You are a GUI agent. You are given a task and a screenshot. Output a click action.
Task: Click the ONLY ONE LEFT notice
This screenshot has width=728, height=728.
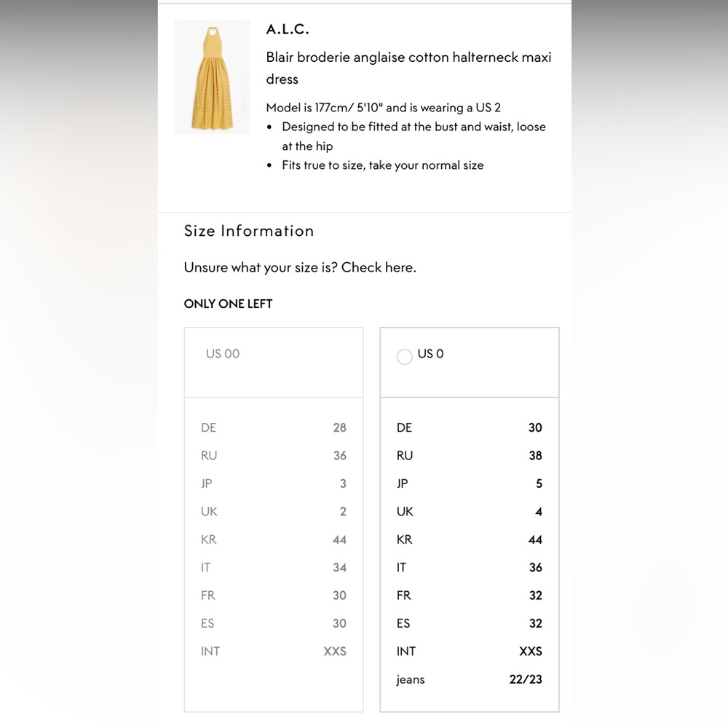(x=228, y=304)
